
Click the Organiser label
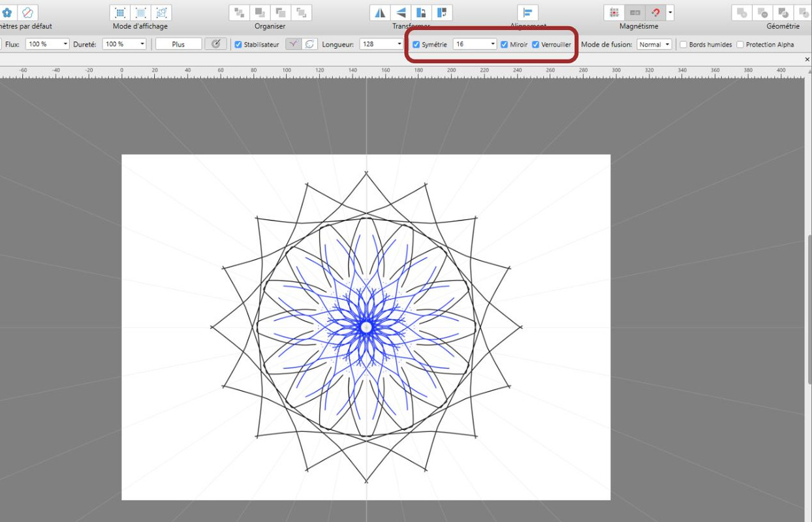[x=270, y=26]
